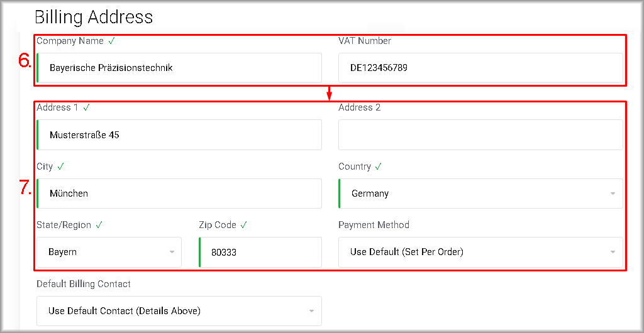Viewport: 644px width, 333px height.
Task: Click into the Company Name field
Action: pyautogui.click(x=179, y=68)
